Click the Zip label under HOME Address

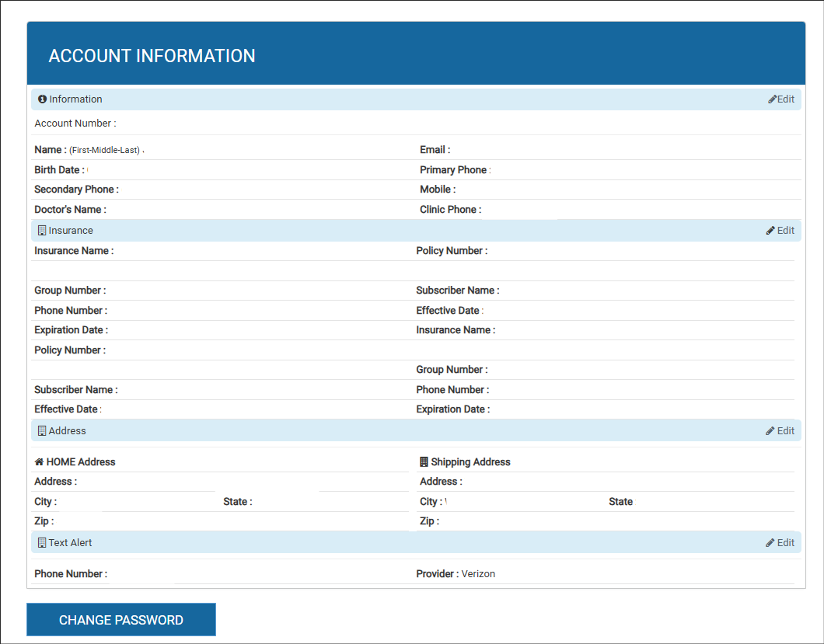point(44,521)
